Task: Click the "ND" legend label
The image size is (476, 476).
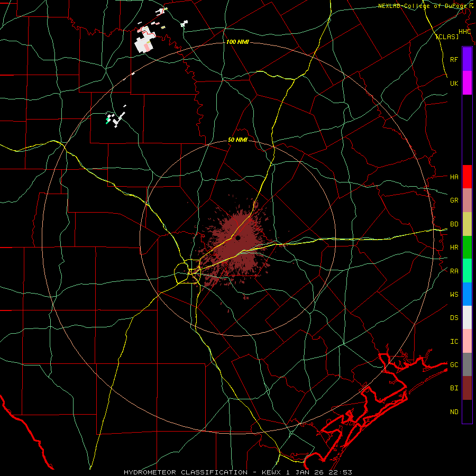Action: [454, 412]
